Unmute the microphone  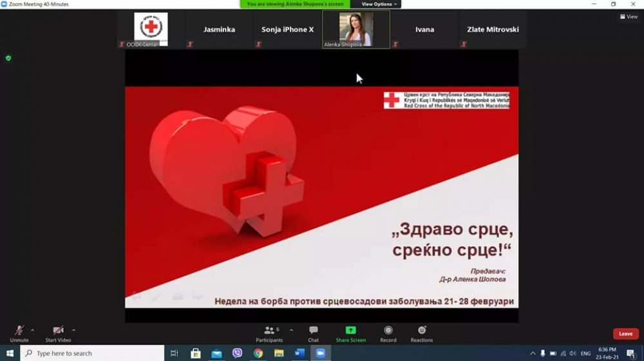pyautogui.click(x=19, y=331)
